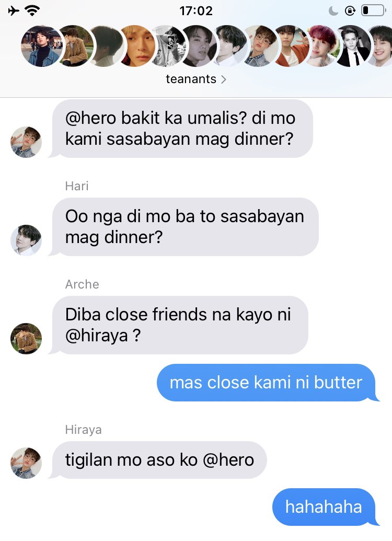The width and height of the screenshot is (392, 541).
Task: Tap the @hiraya mention in Arche's message
Action: pos(97,336)
